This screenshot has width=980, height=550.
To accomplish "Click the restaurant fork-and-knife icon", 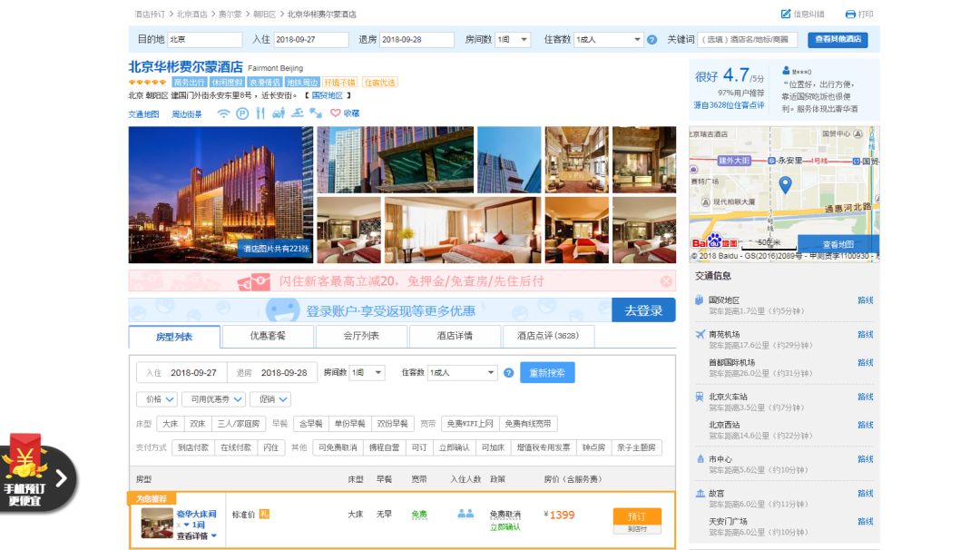I will (x=260, y=113).
